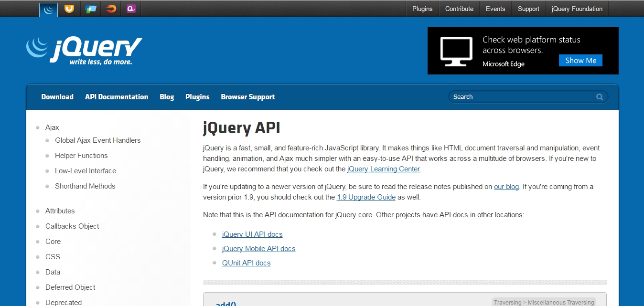Switch to the Browser Support section
644x306 pixels.
tap(247, 97)
